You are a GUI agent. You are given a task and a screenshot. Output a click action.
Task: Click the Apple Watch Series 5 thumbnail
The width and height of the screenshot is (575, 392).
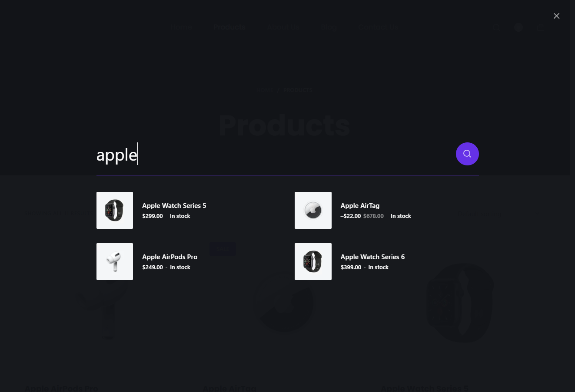coord(115,210)
